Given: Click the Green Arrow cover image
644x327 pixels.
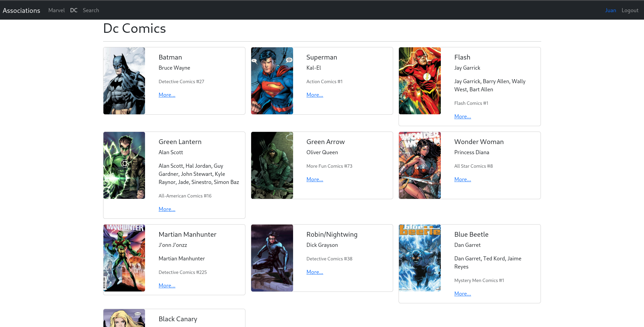Looking at the screenshot, I should (272, 165).
